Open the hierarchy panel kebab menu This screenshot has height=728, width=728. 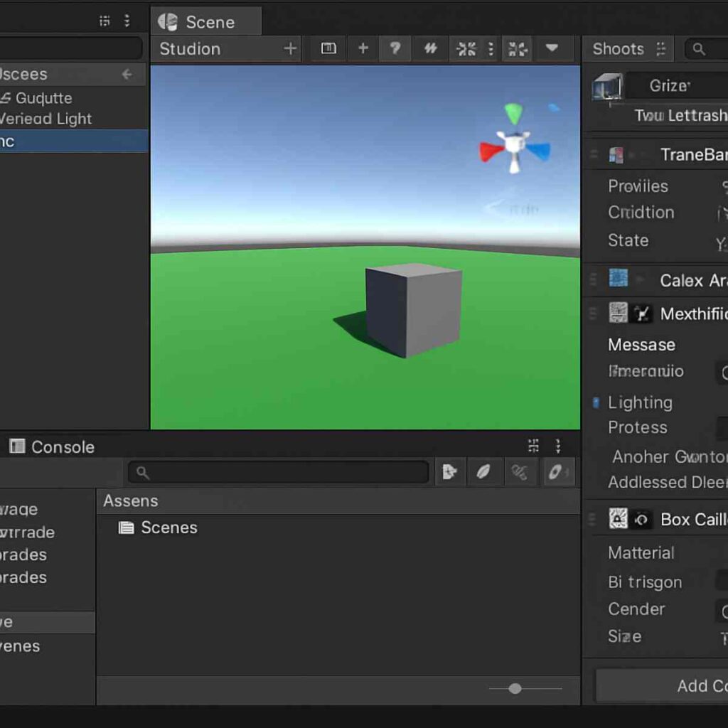coord(127,21)
